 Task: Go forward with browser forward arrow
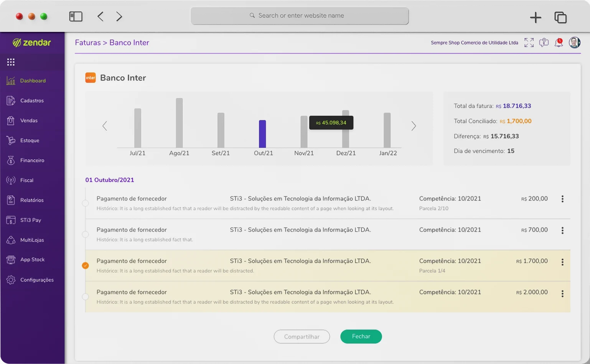pos(119,16)
